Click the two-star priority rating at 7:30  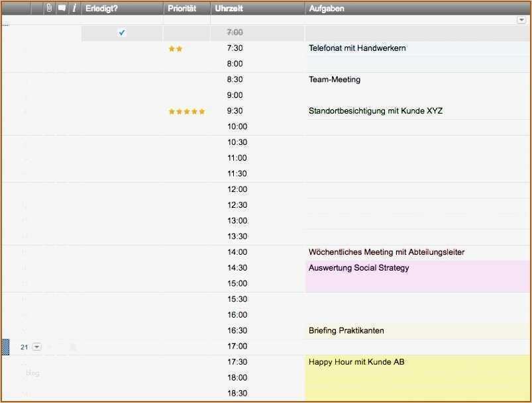[176, 49]
